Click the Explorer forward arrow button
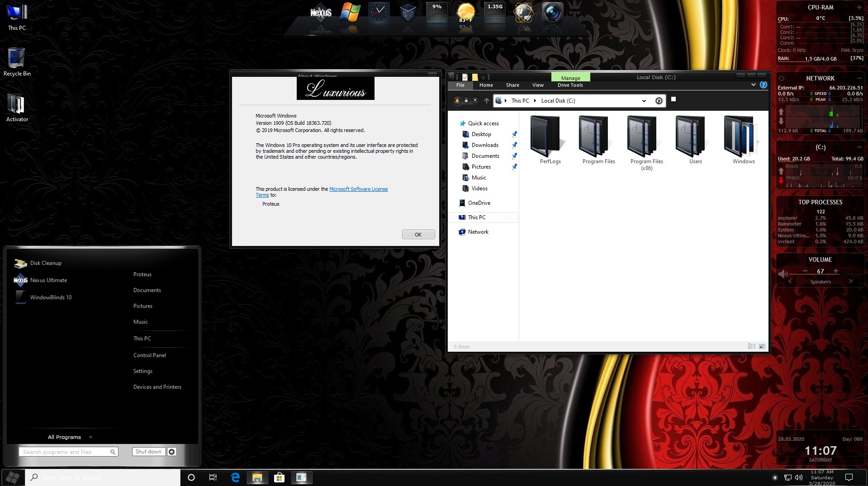Image resolution: width=868 pixels, height=486 pixels. (466, 100)
